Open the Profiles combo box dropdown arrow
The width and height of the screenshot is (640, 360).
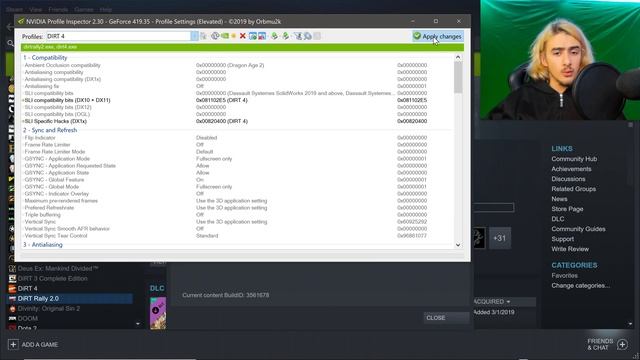coord(194,36)
